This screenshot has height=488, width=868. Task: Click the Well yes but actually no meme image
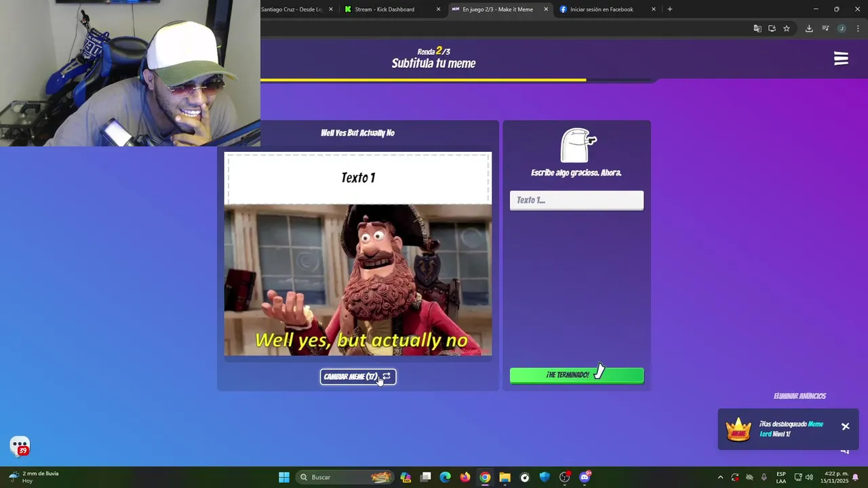(358, 280)
